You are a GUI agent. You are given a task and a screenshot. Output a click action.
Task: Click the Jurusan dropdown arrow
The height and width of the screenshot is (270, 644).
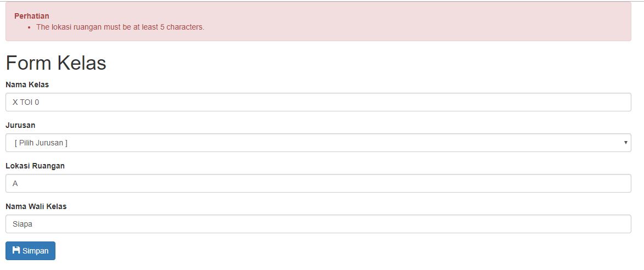click(x=625, y=143)
